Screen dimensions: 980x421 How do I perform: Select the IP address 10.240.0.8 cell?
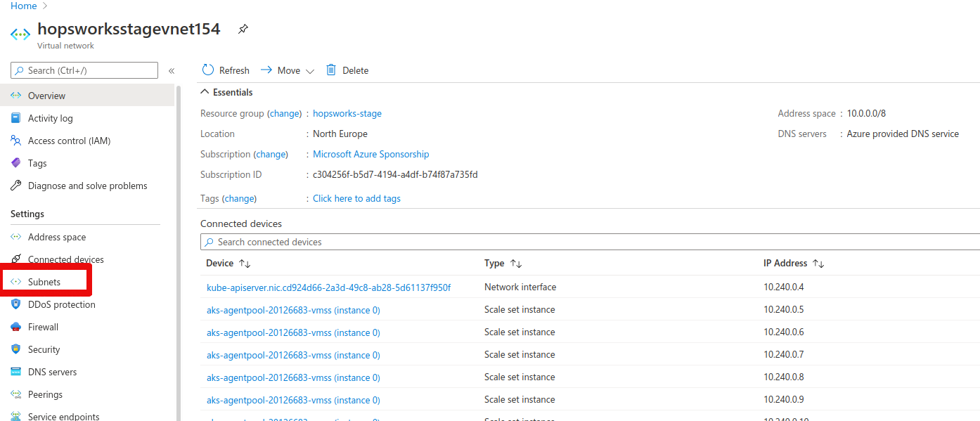[784, 377]
